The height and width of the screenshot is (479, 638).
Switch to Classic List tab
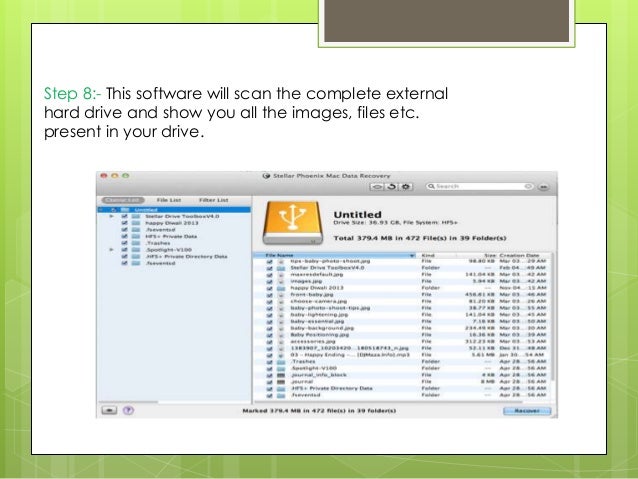pyautogui.click(x=123, y=200)
